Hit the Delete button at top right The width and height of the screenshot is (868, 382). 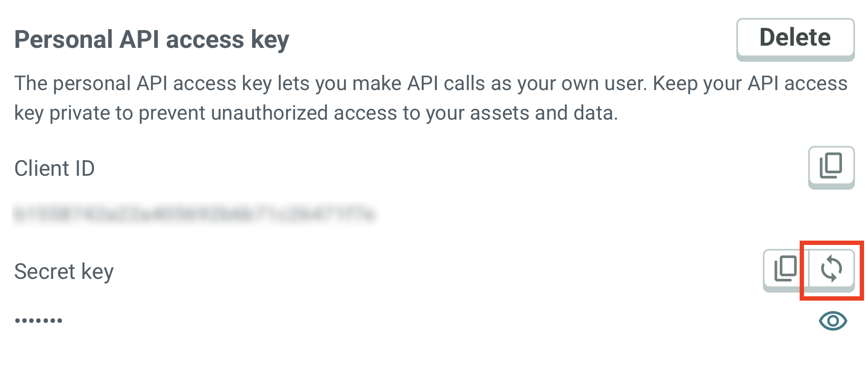click(x=795, y=38)
